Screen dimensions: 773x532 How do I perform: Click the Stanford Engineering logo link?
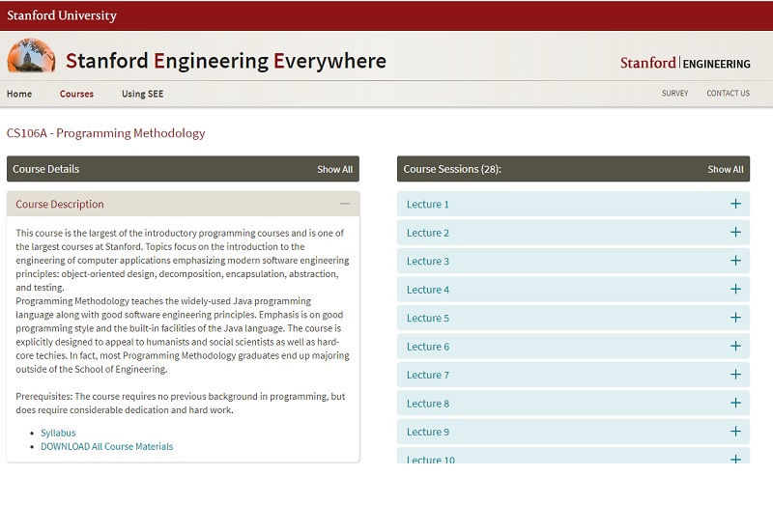685,63
